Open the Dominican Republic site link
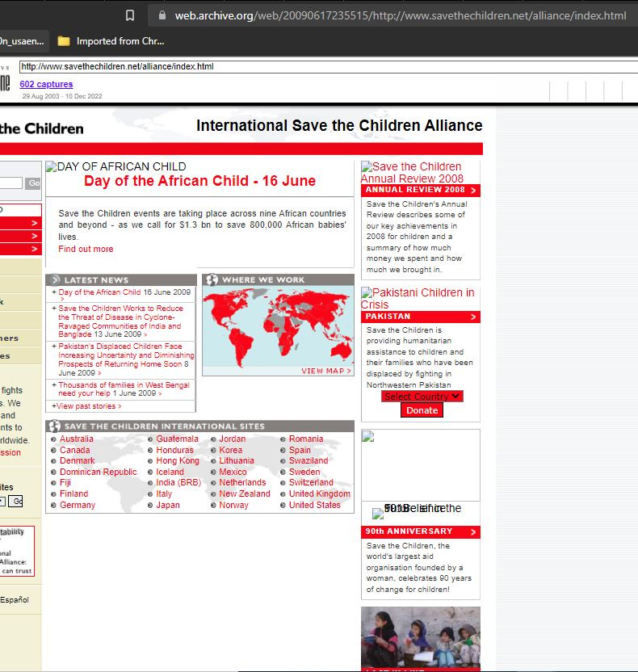Image resolution: width=638 pixels, height=672 pixels. pos(98,472)
